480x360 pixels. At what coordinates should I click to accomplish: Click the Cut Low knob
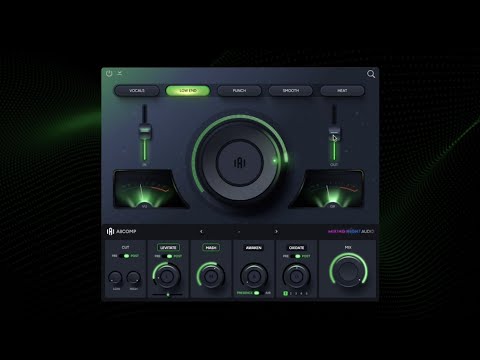pyautogui.click(x=115, y=278)
